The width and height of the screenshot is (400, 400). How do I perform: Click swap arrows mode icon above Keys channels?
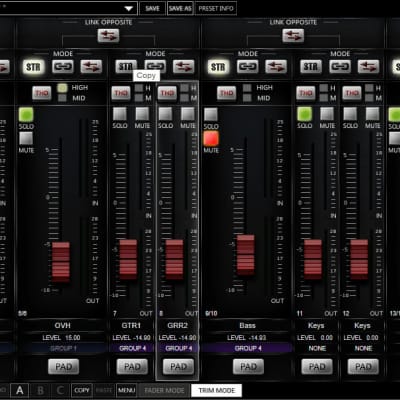point(368,67)
